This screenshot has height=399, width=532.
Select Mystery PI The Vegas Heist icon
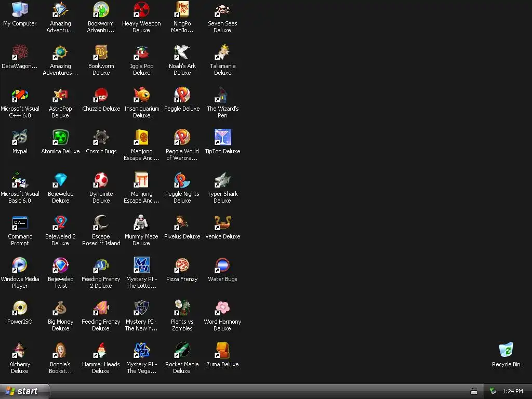141,350
